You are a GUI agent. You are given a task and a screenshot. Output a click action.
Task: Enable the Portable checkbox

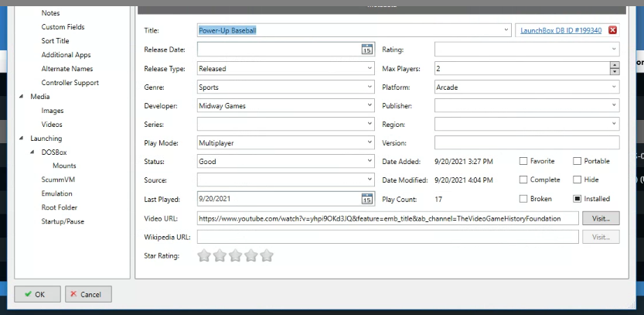coord(577,161)
